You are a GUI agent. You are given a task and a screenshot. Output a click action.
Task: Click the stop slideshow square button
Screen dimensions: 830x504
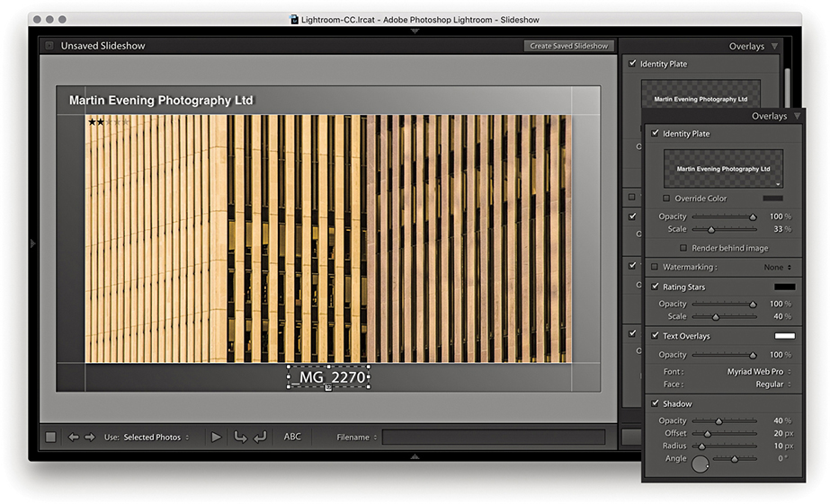click(50, 438)
